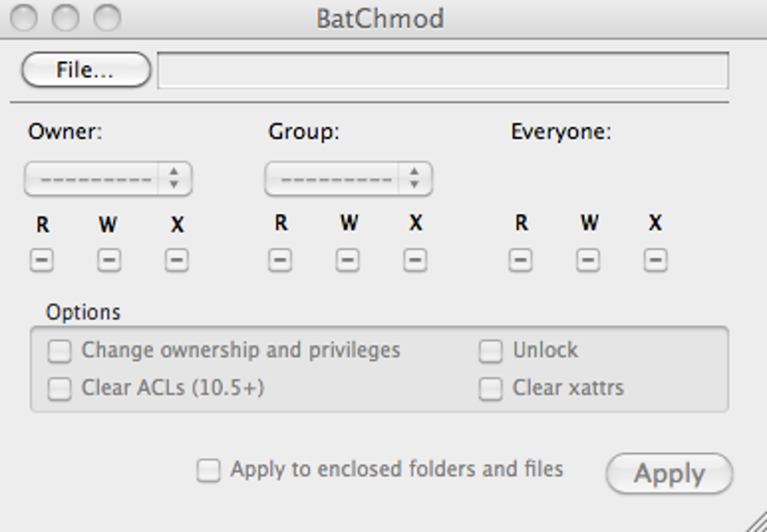This screenshot has height=532, width=767.
Task: Click the window resize grip corner
Action: (x=756, y=522)
